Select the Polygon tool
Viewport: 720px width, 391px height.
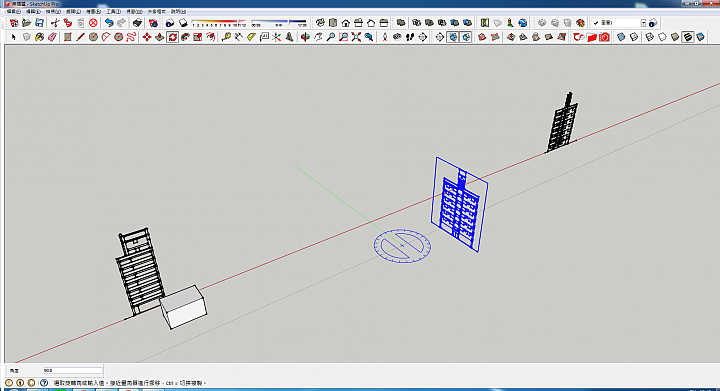pos(118,37)
